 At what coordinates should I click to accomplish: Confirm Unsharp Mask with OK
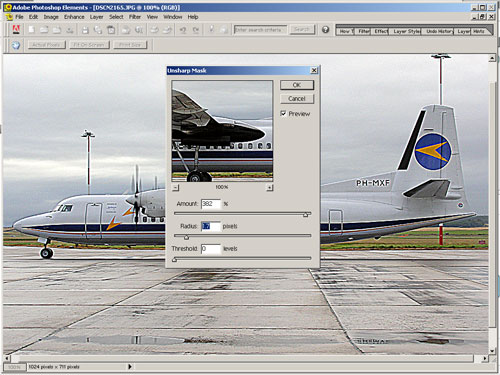[x=297, y=85]
